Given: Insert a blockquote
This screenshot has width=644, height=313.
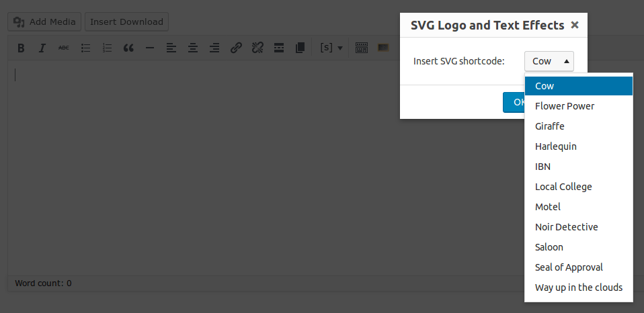Looking at the screenshot, I should tap(128, 48).
